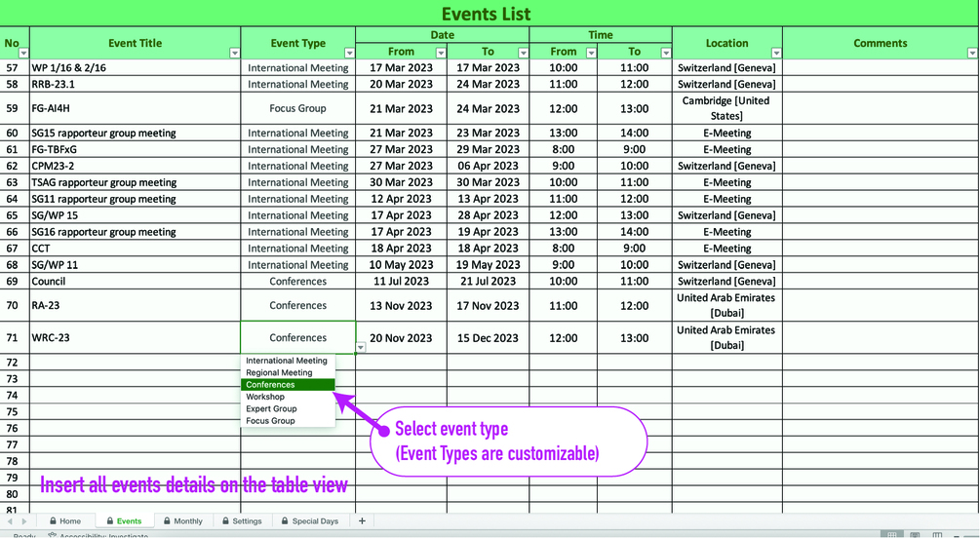
Task: Select the Council event title cell
Action: pyautogui.click(x=135, y=282)
